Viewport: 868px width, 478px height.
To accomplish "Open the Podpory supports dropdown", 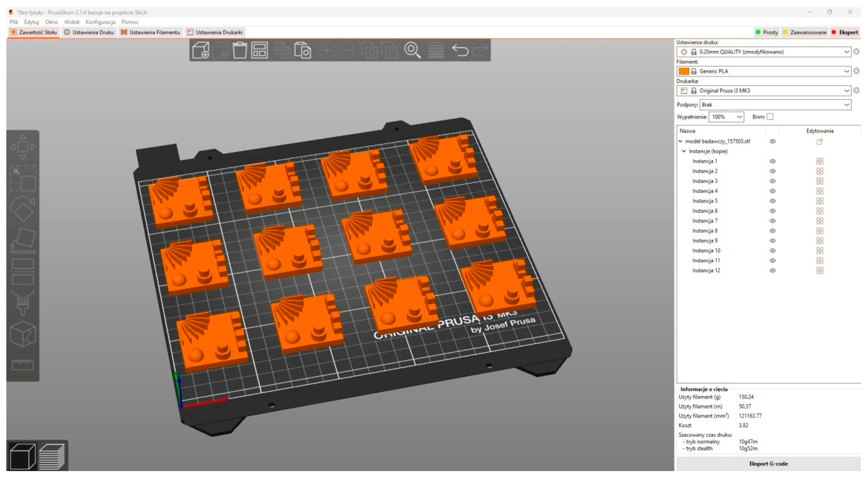I will point(775,105).
